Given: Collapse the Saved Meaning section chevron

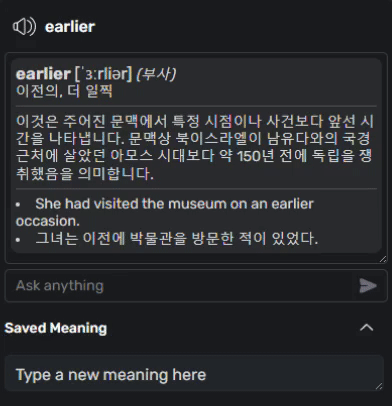Looking at the screenshot, I should [367, 328].
